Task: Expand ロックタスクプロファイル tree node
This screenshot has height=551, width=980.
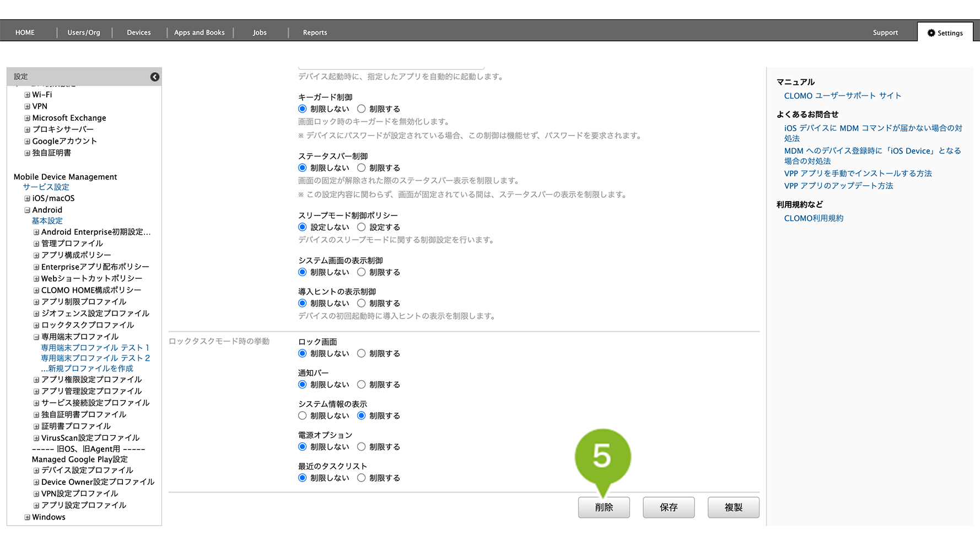Action: point(36,325)
